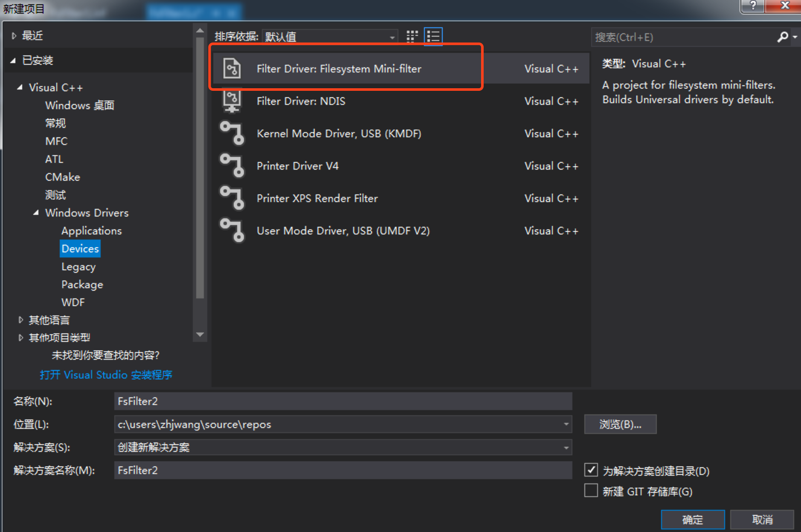Select MFC category

tap(56, 141)
